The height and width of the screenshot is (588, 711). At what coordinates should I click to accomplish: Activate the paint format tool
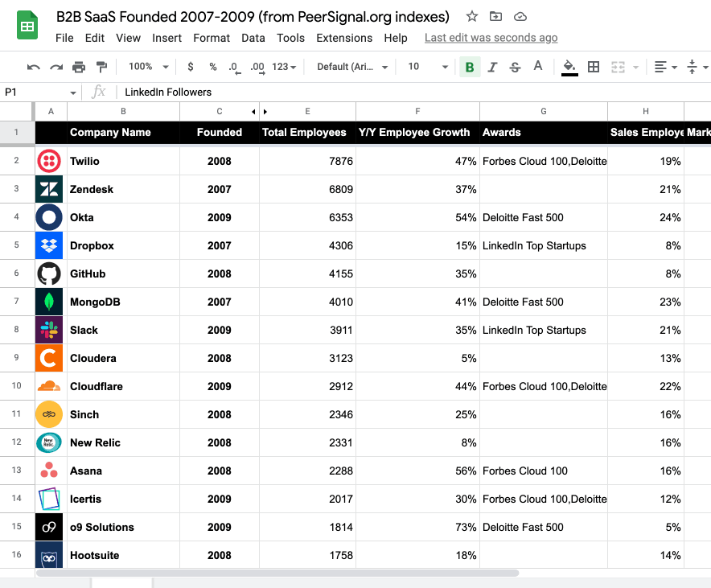coord(101,67)
